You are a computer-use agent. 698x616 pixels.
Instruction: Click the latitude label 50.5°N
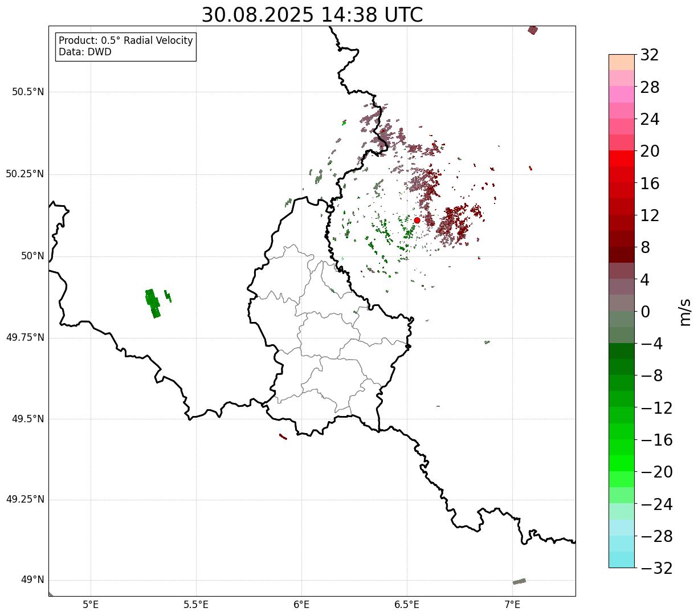[28, 92]
